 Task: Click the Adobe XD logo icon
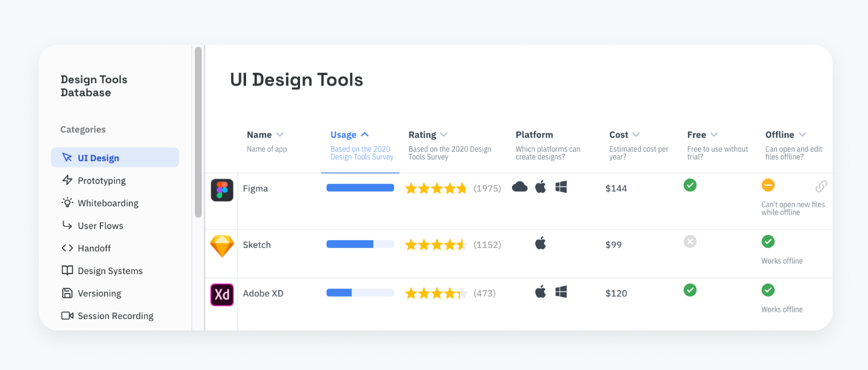click(x=222, y=295)
